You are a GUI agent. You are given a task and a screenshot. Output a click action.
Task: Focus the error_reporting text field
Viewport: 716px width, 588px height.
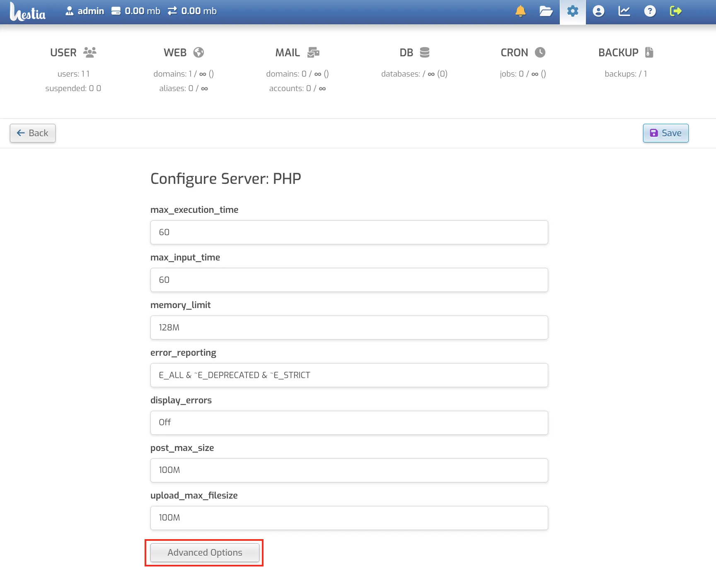point(349,375)
